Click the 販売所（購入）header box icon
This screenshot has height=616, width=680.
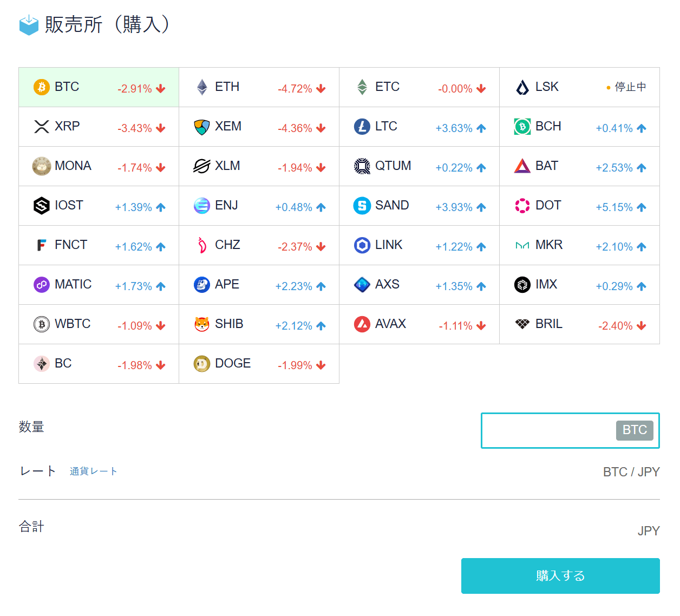pos(28,25)
